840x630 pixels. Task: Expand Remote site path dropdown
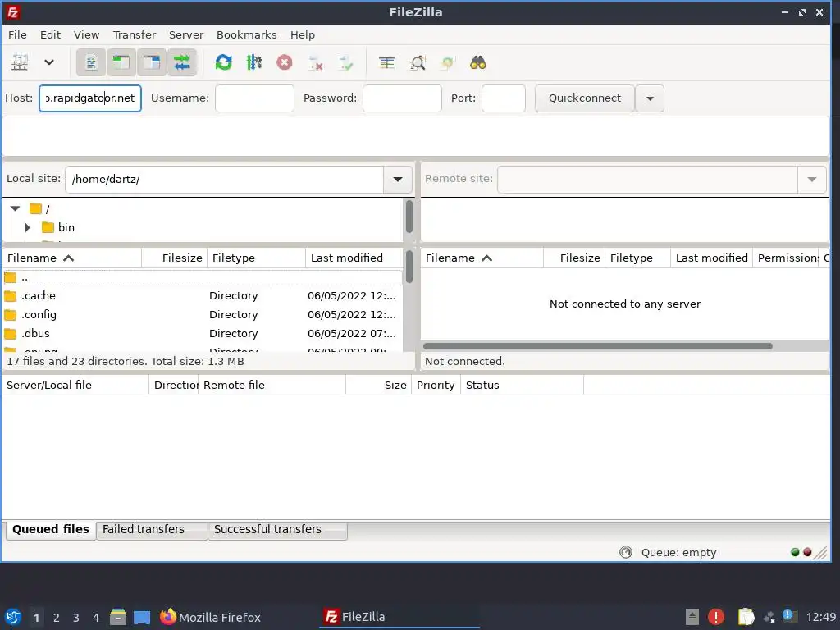[x=811, y=179]
